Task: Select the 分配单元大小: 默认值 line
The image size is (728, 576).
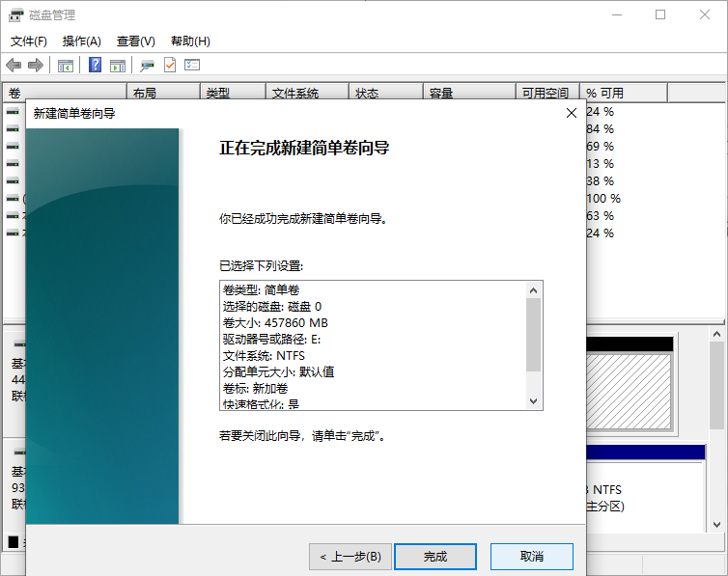Action: [279, 372]
